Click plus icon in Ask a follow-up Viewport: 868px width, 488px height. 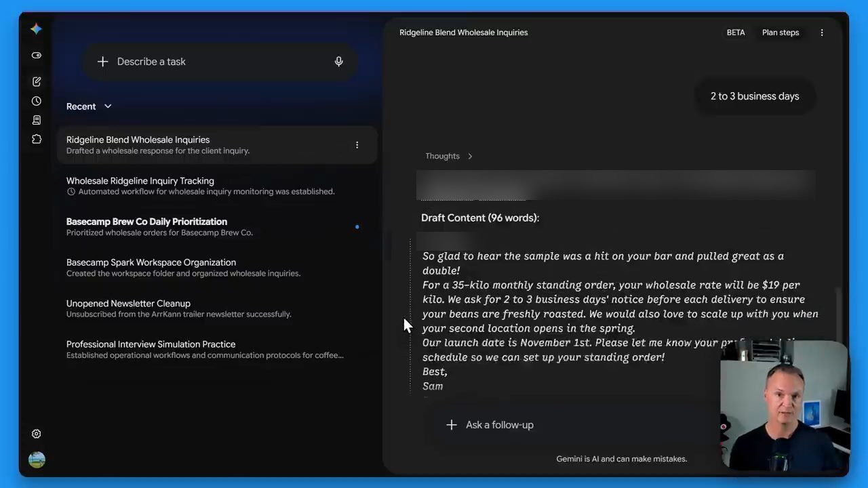click(452, 425)
